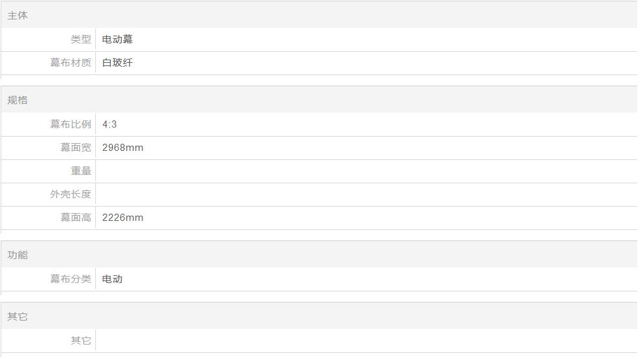Click the 电动 classification value
Screen dimensions: 641x364
tap(112, 279)
